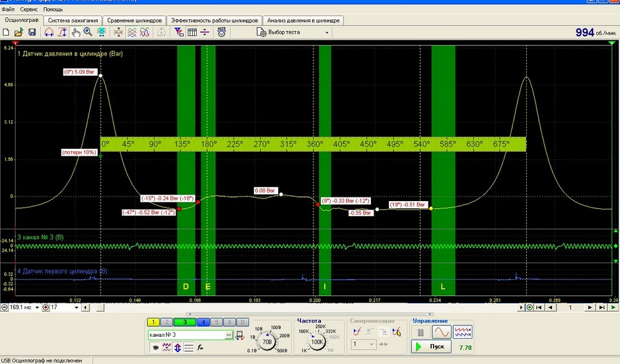The height and width of the screenshot is (364, 620).
Task: Click the overlaid sine waves icon
Action: (145, 32)
